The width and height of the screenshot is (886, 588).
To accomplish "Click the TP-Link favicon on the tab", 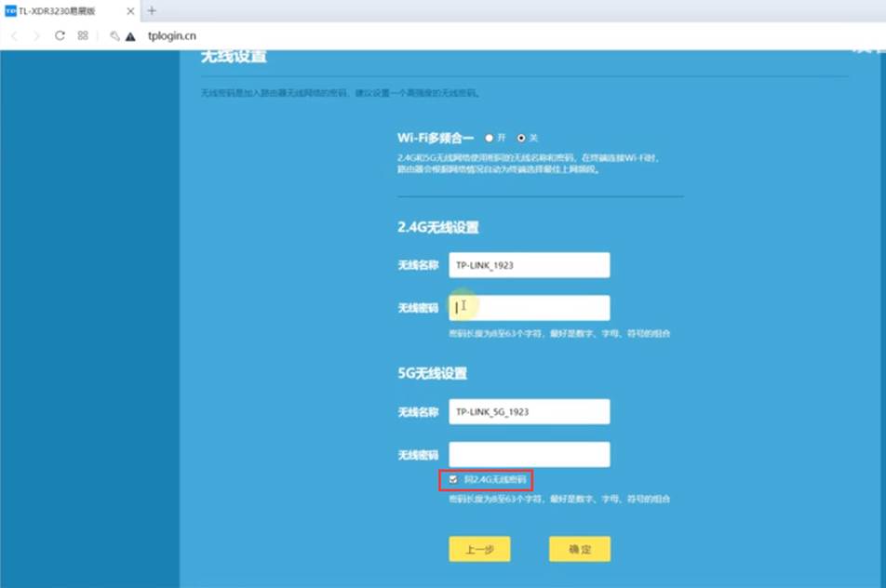I will point(10,10).
